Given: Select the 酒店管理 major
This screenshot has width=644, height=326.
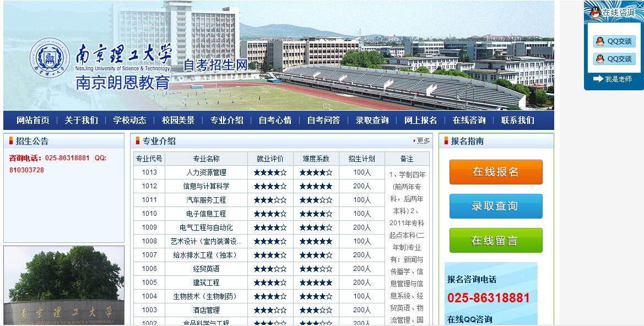Looking at the screenshot, I should [206, 310].
